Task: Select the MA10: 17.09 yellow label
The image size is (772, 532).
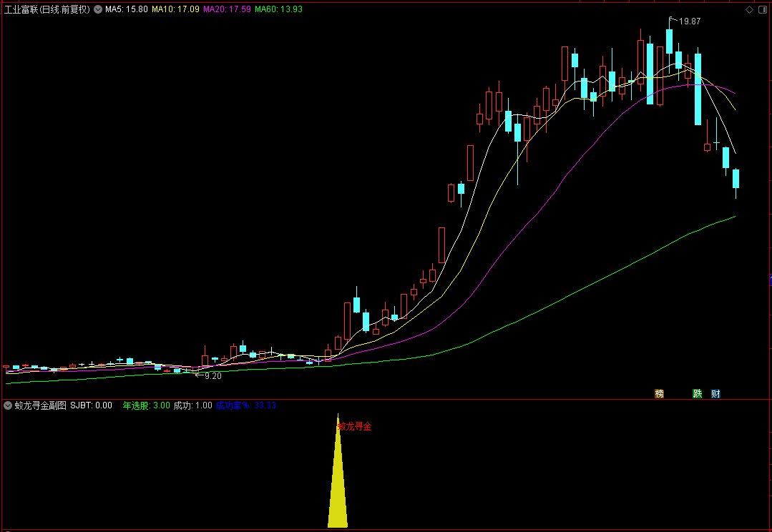Action: 175,9
